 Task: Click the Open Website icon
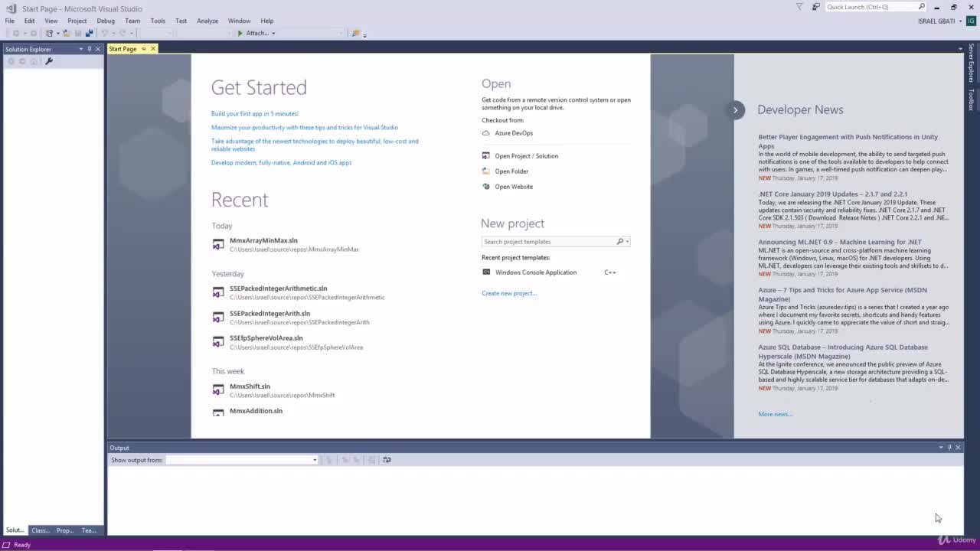coord(485,187)
